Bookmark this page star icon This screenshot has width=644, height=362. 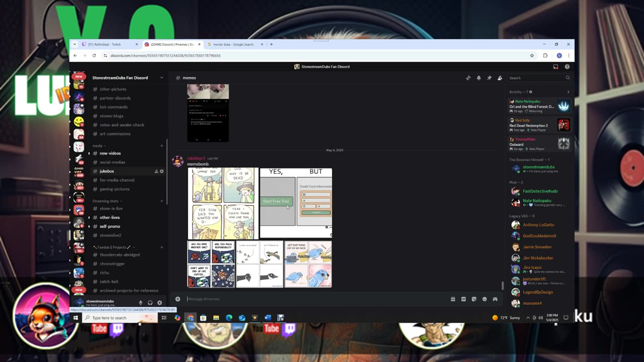point(532,56)
